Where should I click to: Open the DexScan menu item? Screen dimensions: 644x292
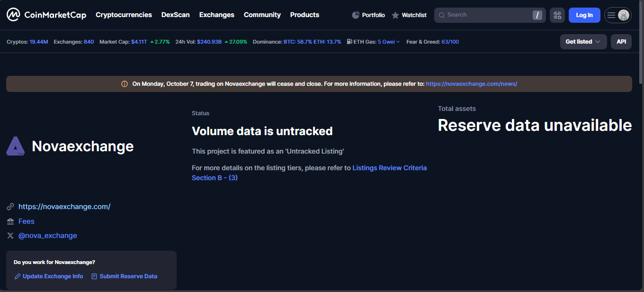pos(175,15)
